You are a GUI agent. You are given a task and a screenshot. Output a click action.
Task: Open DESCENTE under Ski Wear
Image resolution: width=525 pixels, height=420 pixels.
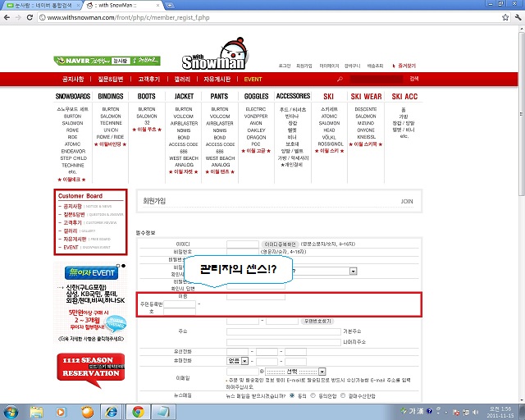tap(366, 109)
